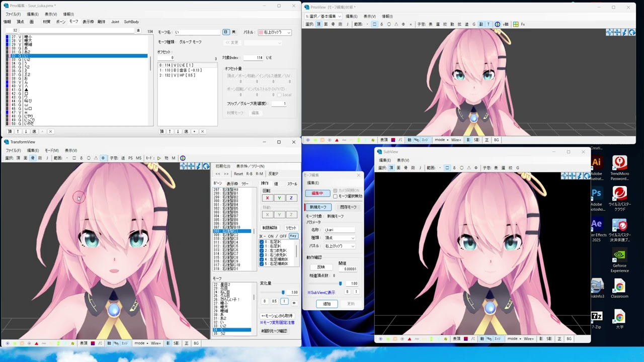Toggle 0: 左足IK checkbox
Screen dimensions: 644x362
click(262, 242)
